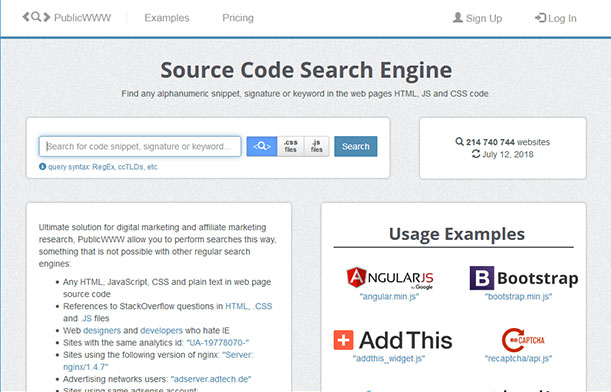Click the PublicWWW logo icon
Screen dimensions: 611x392
coord(36,17)
